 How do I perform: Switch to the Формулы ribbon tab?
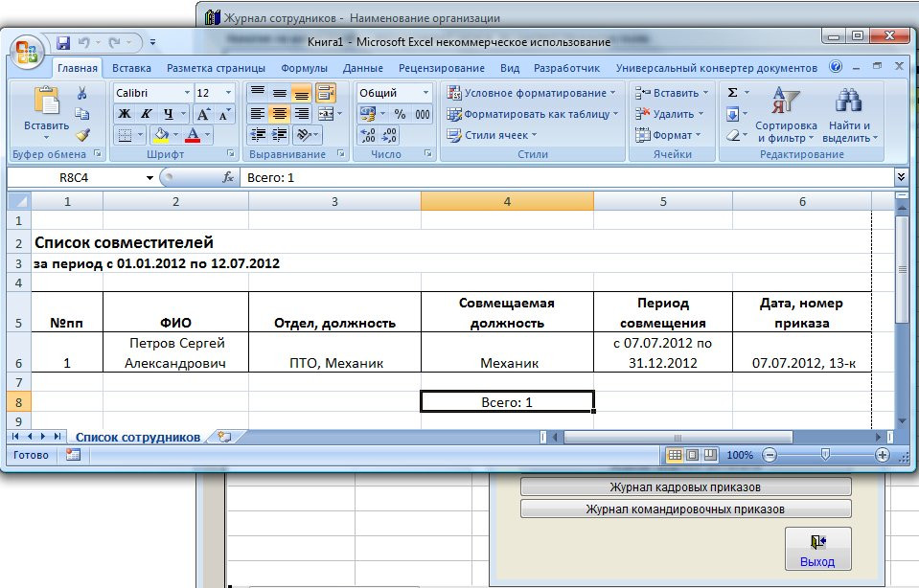pos(304,68)
